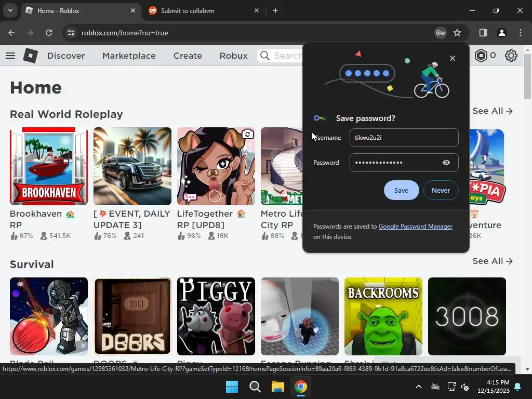Open the EVENT, DAILY UPDATE 3 car thumbnail
This screenshot has height=399, width=532.
[x=132, y=166]
